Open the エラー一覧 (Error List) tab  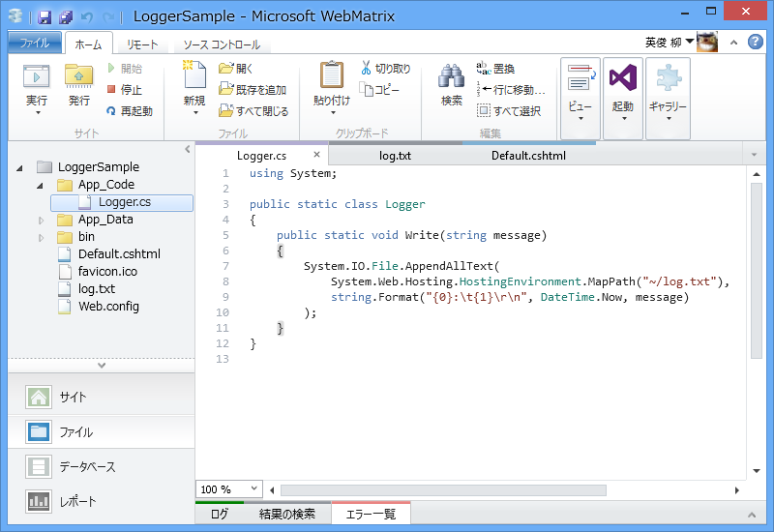[371, 514]
